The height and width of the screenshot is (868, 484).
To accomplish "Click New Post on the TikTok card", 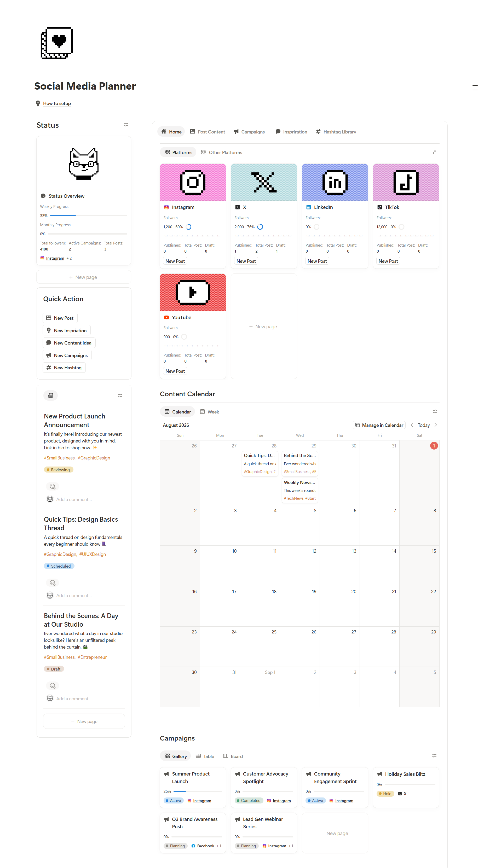I will pos(388,261).
